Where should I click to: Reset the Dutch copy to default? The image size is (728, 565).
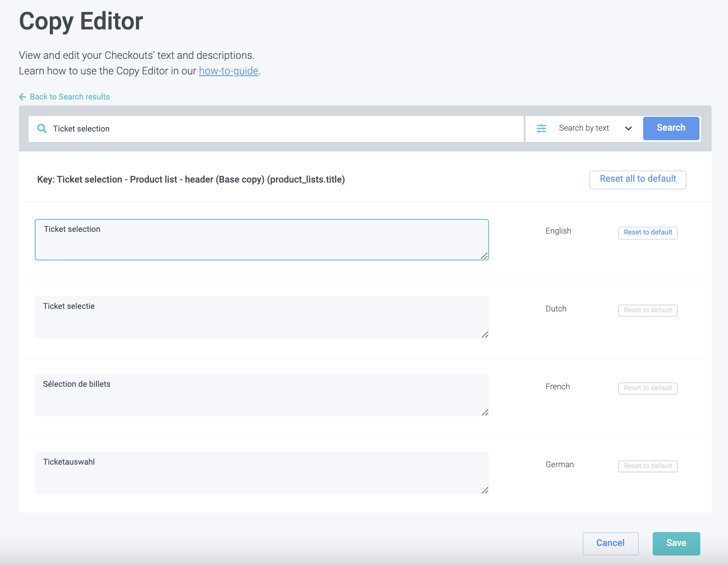tap(647, 310)
